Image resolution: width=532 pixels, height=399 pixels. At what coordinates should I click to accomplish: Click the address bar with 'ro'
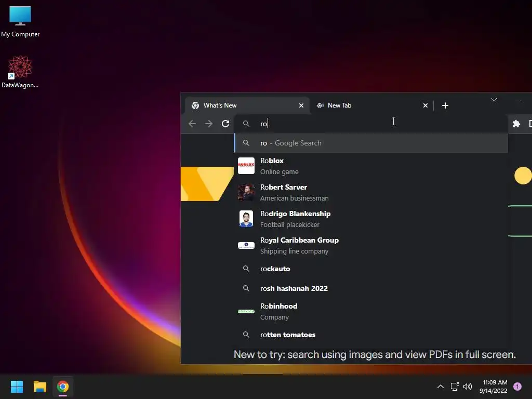371,124
